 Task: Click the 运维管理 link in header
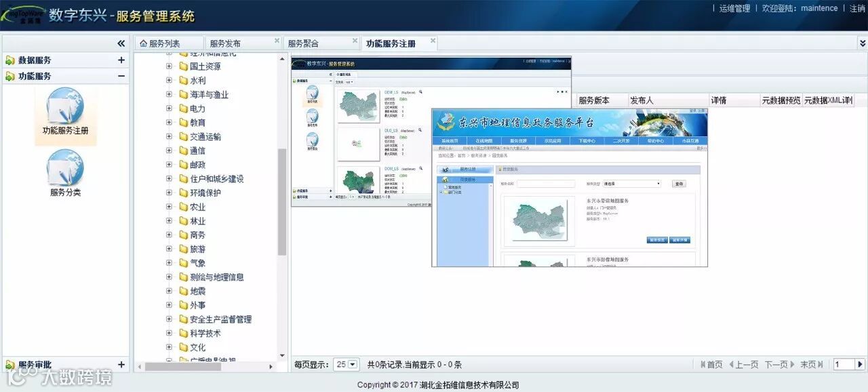coord(735,9)
